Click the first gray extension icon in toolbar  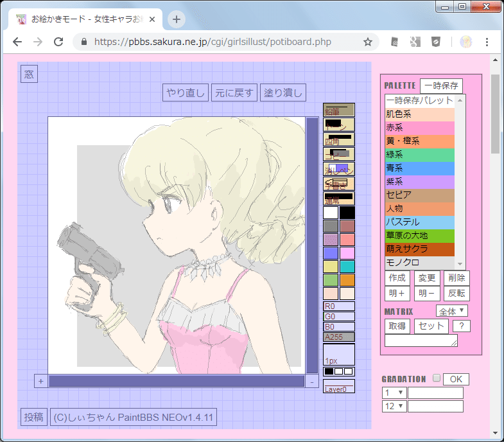[395, 42]
